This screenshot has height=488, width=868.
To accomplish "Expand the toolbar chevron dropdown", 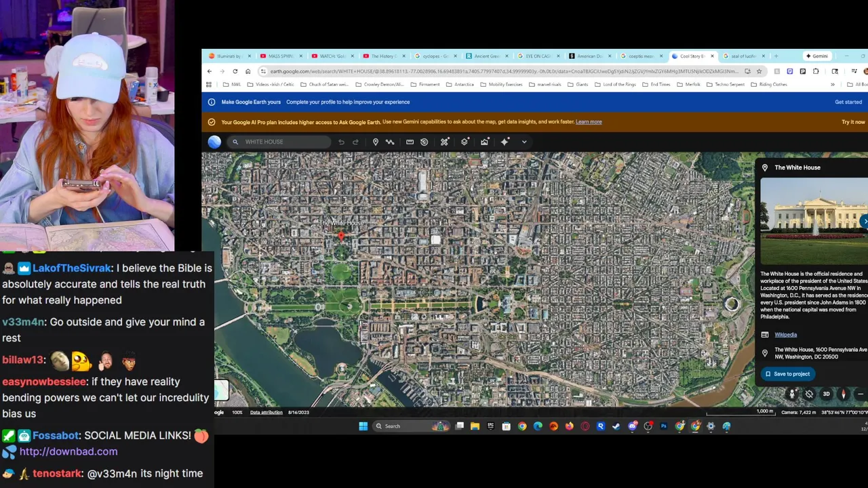I will (x=524, y=142).
